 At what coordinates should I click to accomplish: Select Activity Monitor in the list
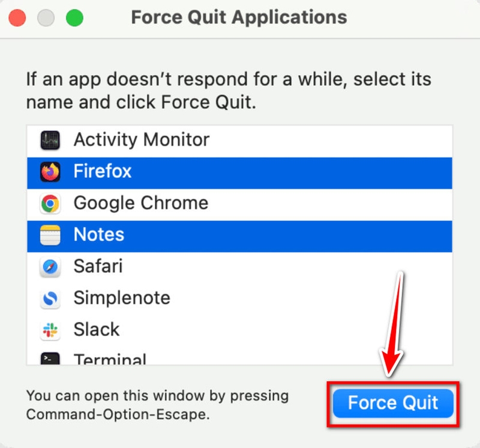click(141, 140)
